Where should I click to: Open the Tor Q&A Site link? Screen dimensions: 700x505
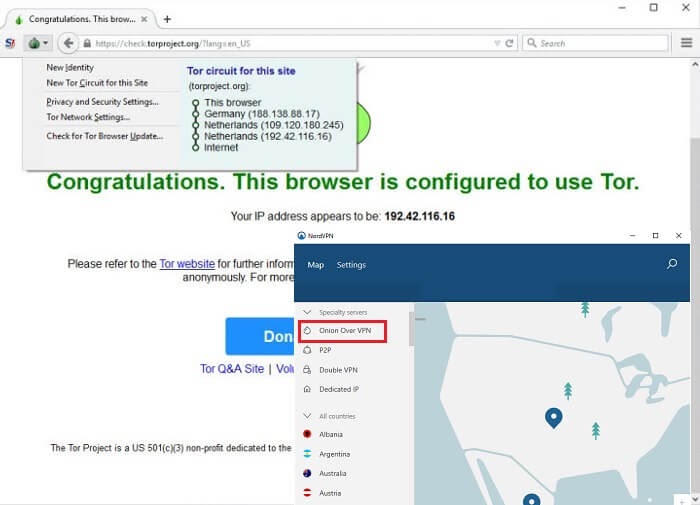coord(232,369)
